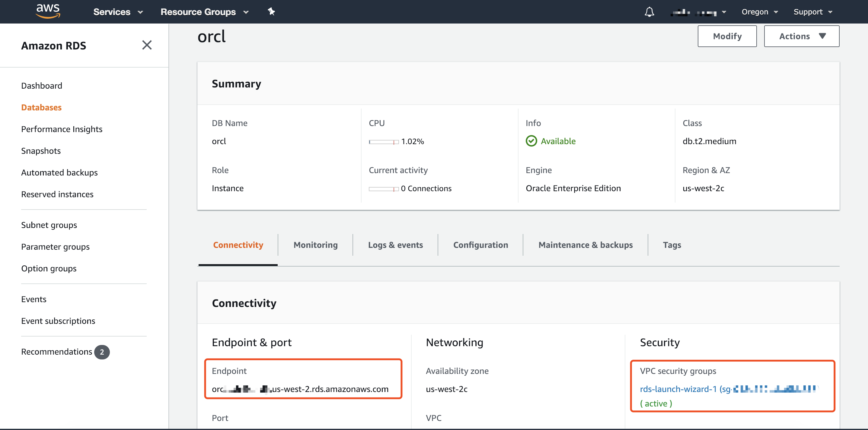
Task: Switch to the Connectivity tab
Action: 238,245
